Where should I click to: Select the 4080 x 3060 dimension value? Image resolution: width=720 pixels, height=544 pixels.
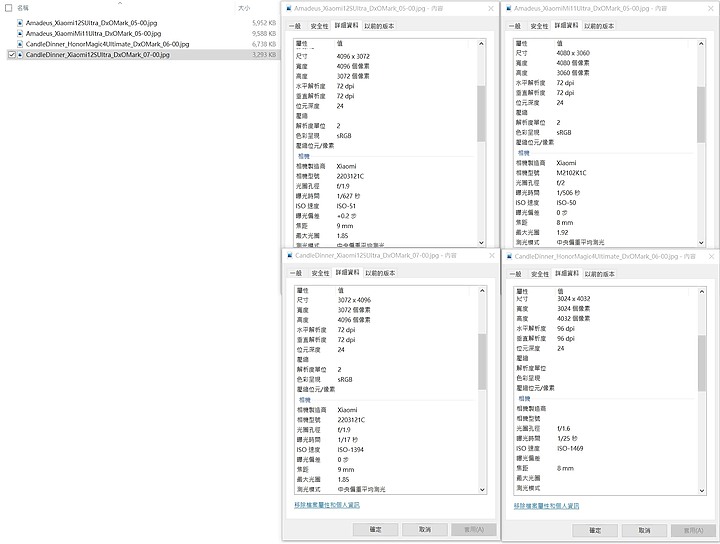pos(573,53)
